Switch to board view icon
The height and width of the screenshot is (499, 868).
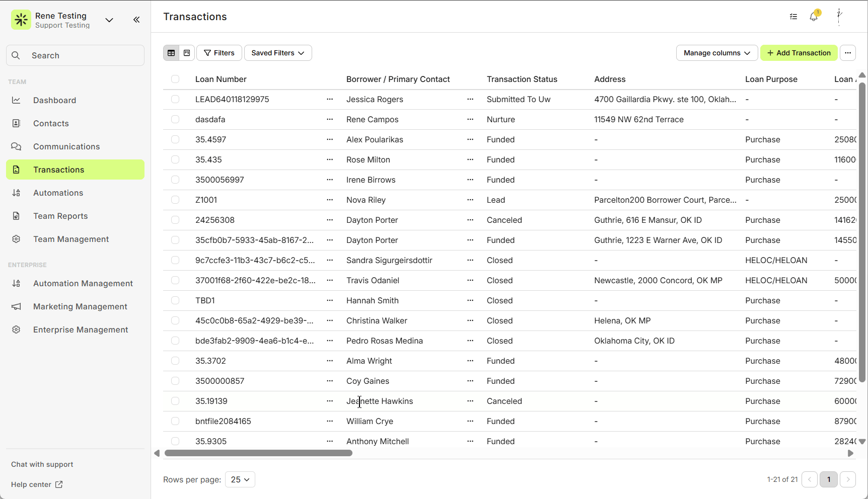pos(187,53)
